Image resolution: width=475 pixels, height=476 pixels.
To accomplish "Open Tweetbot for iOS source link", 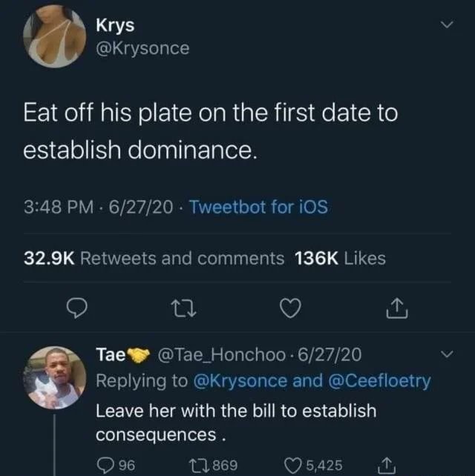I will (x=258, y=207).
